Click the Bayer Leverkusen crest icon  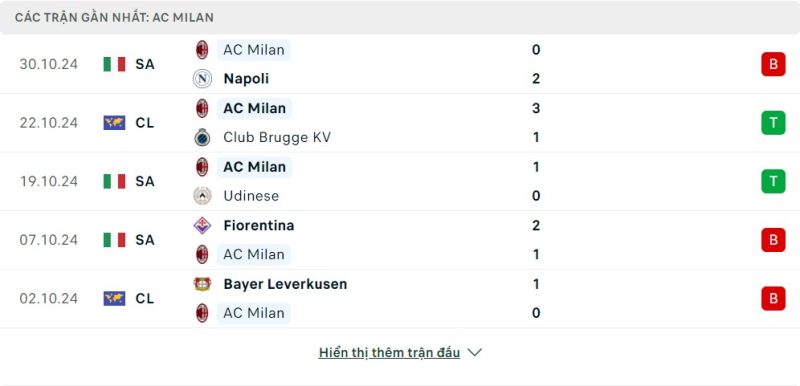pos(202,284)
